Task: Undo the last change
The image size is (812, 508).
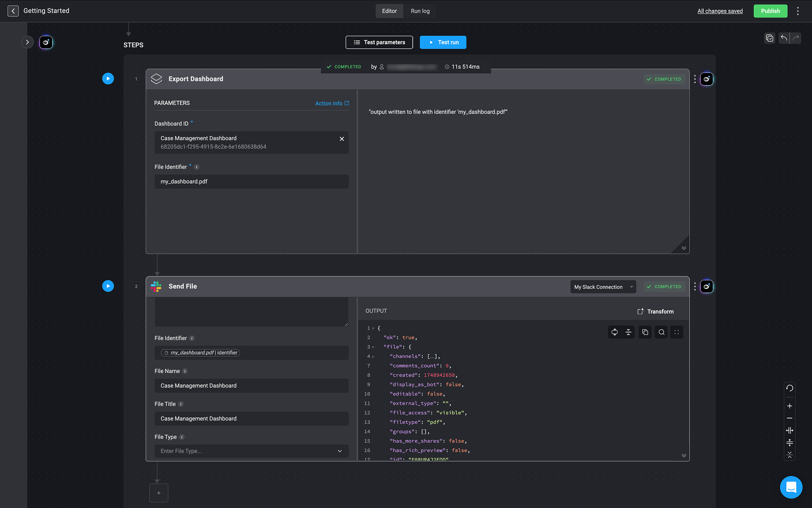Action: [x=784, y=38]
